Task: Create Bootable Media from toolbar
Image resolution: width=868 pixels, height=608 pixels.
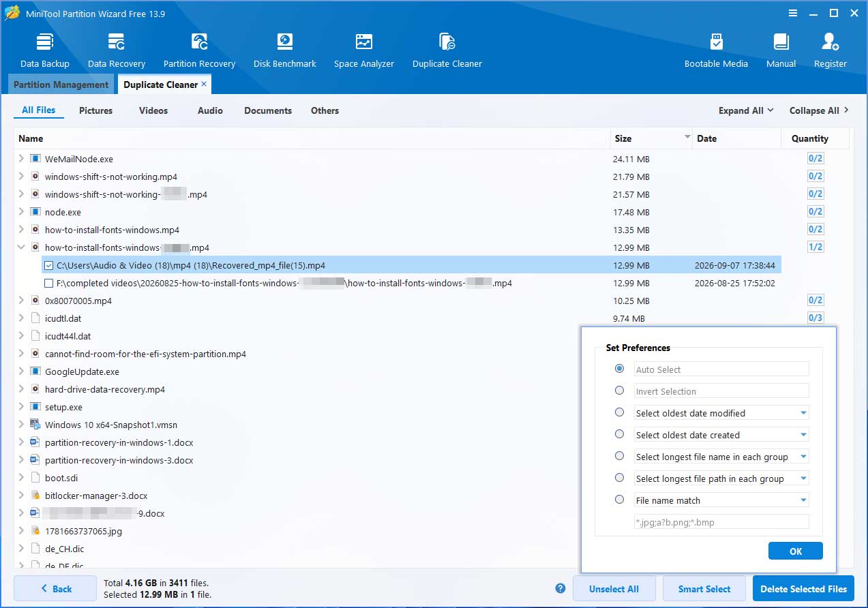Action: click(x=716, y=50)
